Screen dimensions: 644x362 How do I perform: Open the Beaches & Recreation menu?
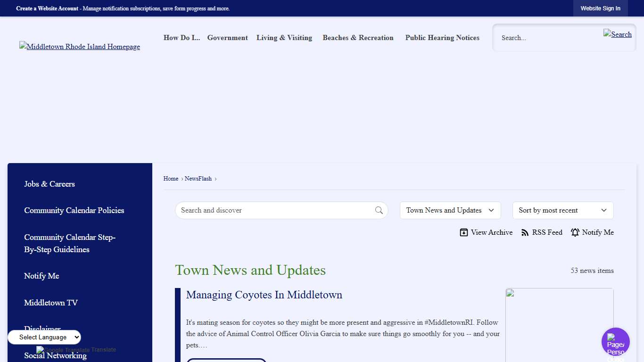tap(358, 38)
